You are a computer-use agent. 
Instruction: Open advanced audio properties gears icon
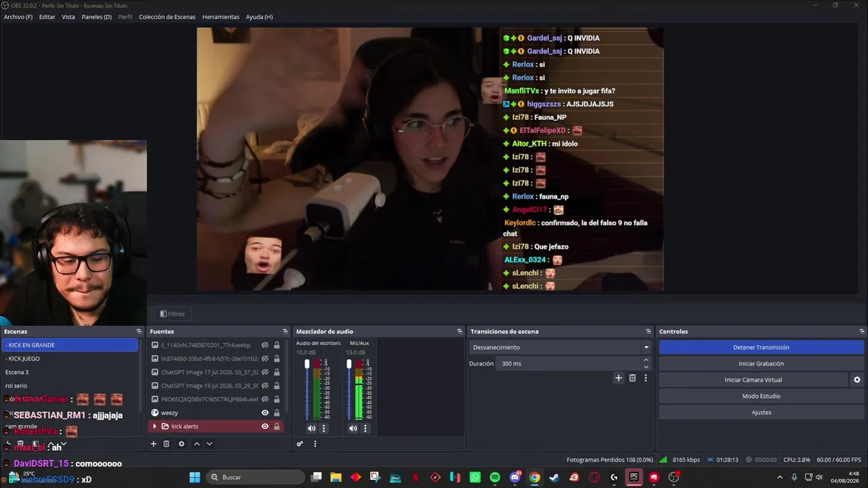tap(300, 444)
